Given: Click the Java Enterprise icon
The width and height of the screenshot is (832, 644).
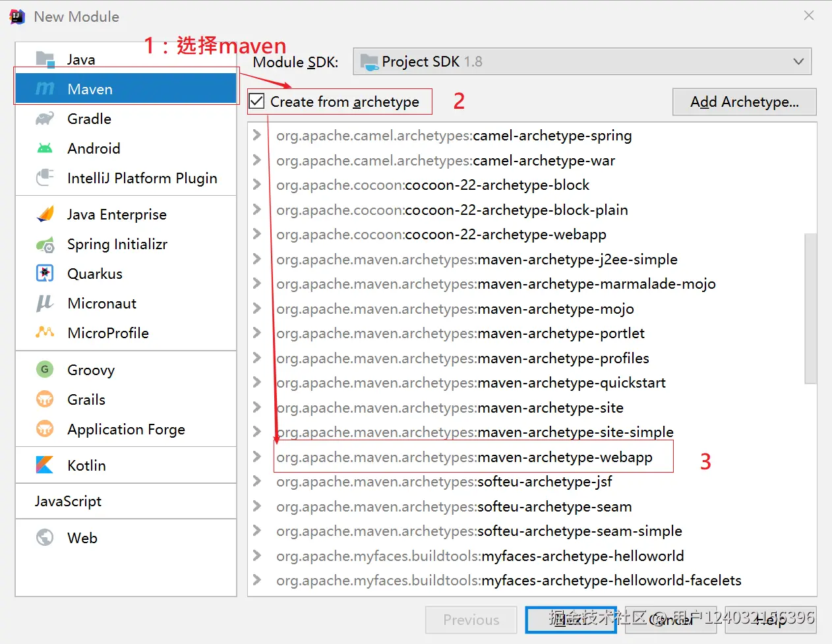Looking at the screenshot, I should pos(45,214).
